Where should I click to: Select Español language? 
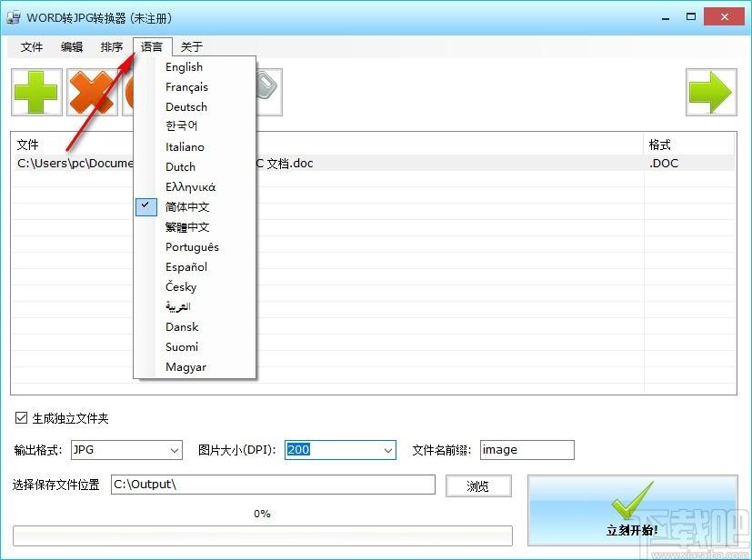tap(195, 267)
